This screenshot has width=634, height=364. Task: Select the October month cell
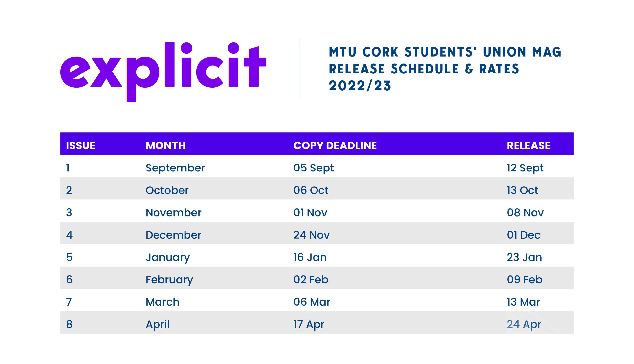click(167, 190)
